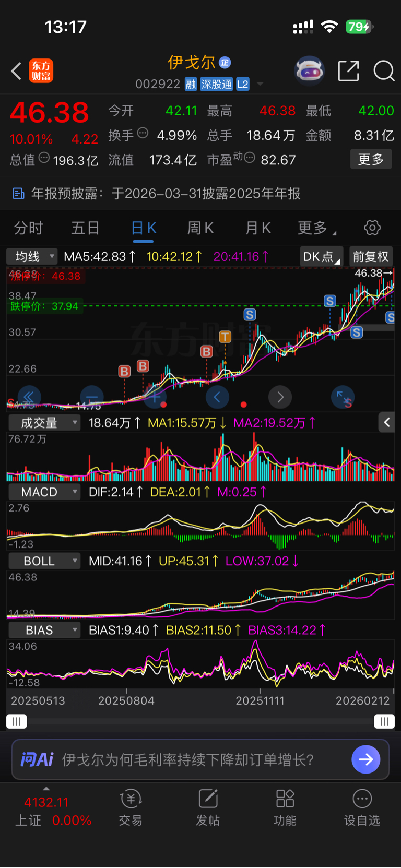Tap the 涨停价: 46.38 label

[x=45, y=276]
